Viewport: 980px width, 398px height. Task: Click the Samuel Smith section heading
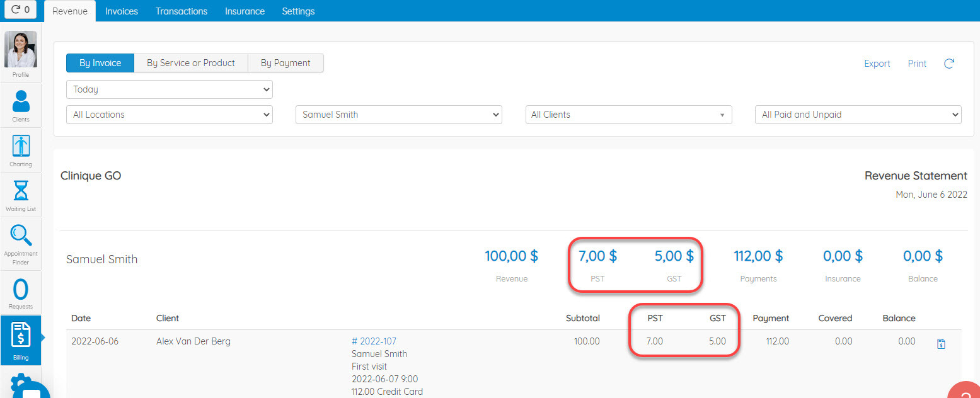(x=101, y=259)
